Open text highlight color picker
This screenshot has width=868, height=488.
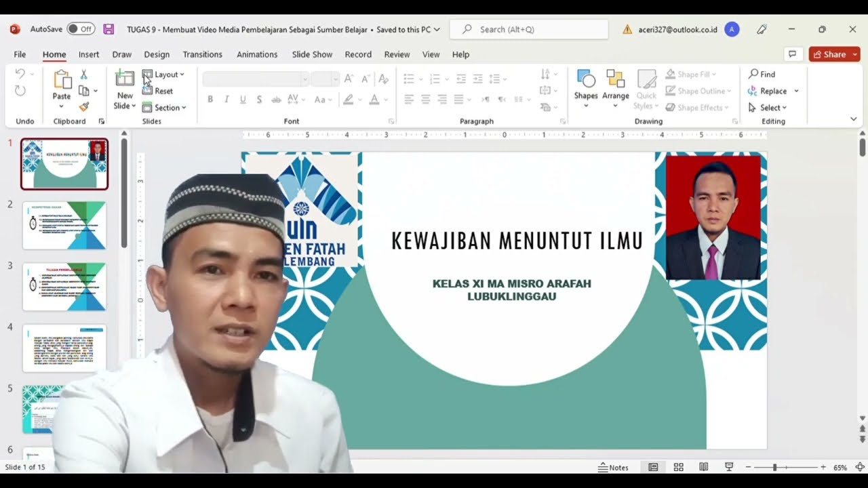pos(349,100)
